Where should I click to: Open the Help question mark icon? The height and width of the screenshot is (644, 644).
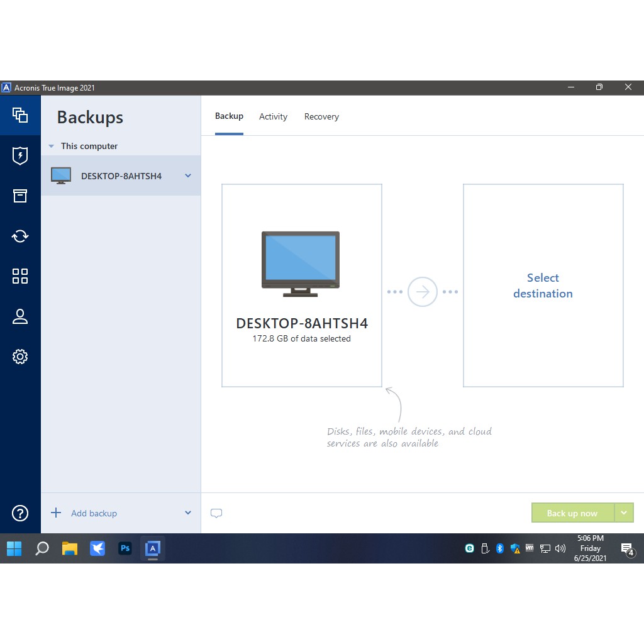point(20,513)
